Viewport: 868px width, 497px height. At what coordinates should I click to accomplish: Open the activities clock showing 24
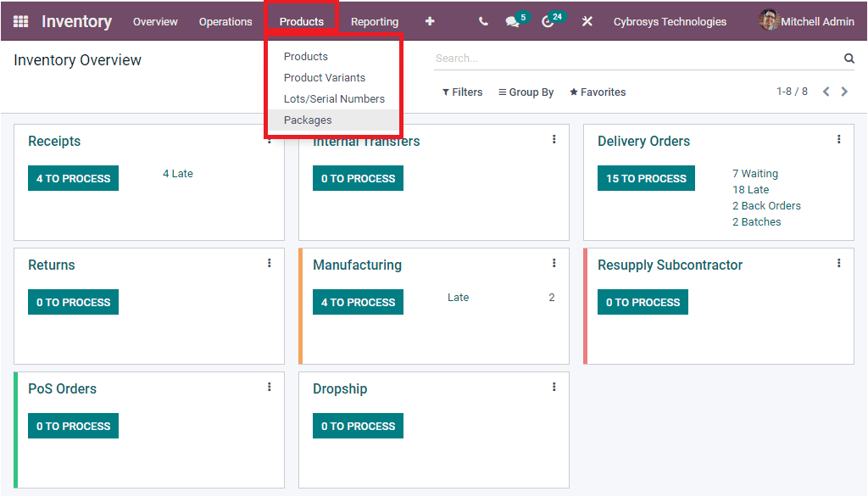pyautogui.click(x=550, y=21)
